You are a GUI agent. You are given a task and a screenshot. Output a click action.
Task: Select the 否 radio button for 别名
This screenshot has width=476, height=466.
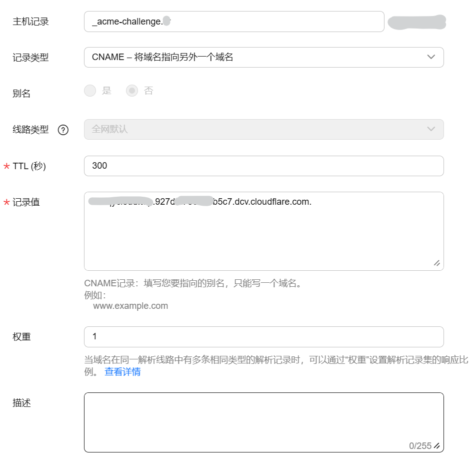131,91
